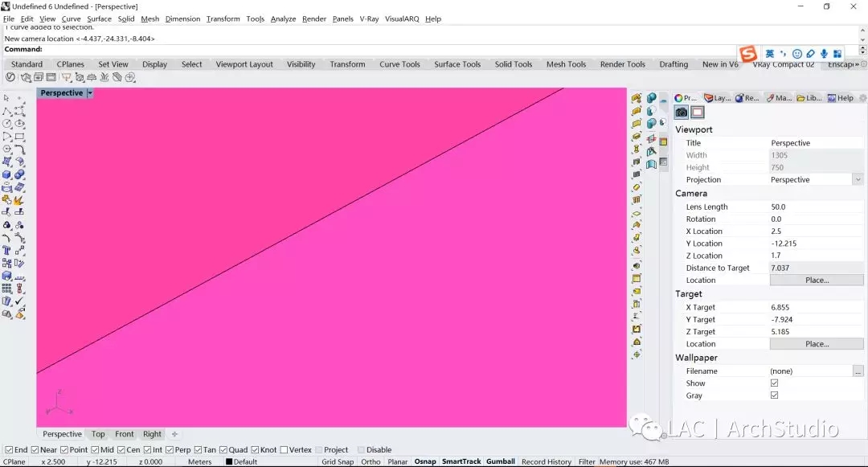Click the zoom-plus circle toolbar icon
The height and width of the screenshot is (467, 868).
click(x=130, y=77)
